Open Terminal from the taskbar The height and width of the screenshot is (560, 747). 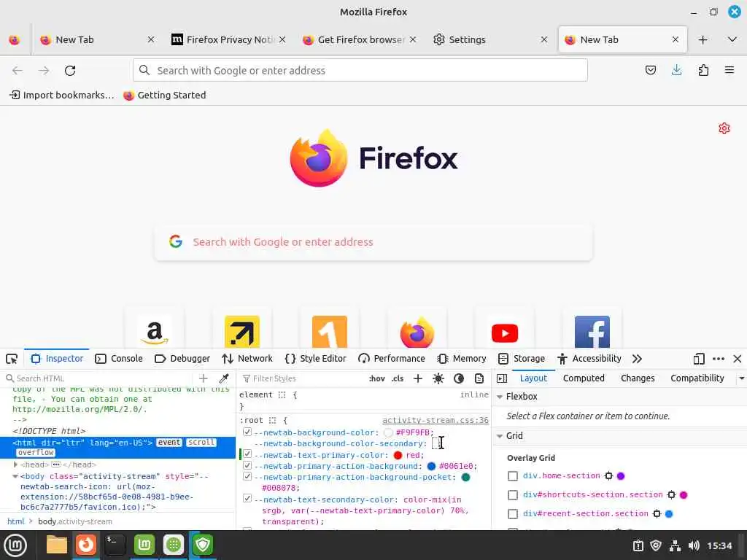(115, 545)
